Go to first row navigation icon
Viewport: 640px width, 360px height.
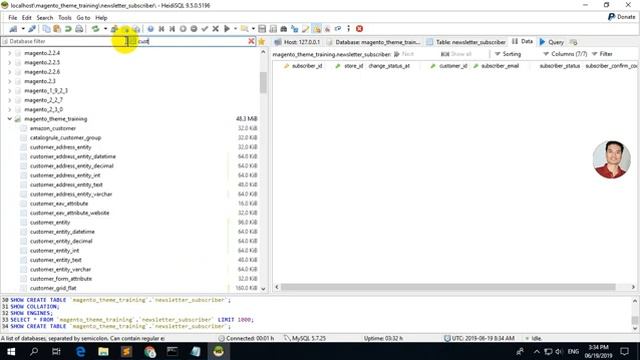[x=162, y=29]
